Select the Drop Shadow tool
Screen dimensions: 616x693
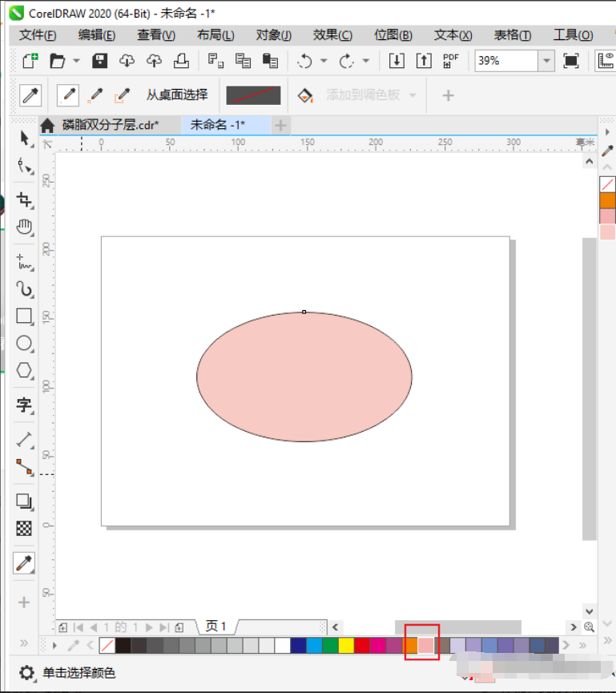click(25, 502)
